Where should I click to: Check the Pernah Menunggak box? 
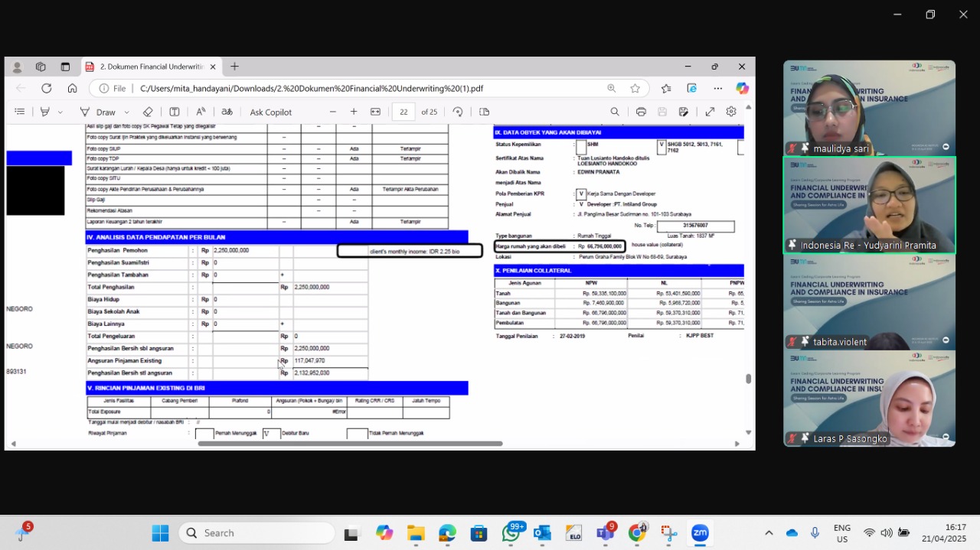point(204,434)
